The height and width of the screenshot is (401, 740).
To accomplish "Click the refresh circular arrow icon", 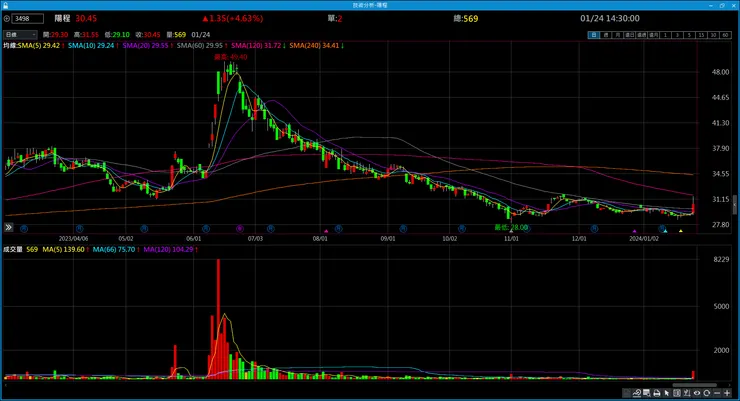I will [x=707, y=393].
